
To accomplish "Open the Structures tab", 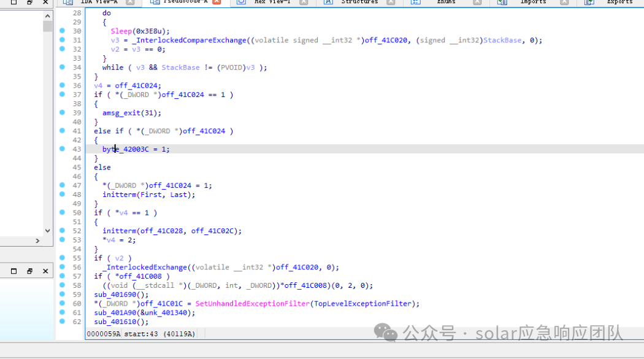I will click(359, 2).
